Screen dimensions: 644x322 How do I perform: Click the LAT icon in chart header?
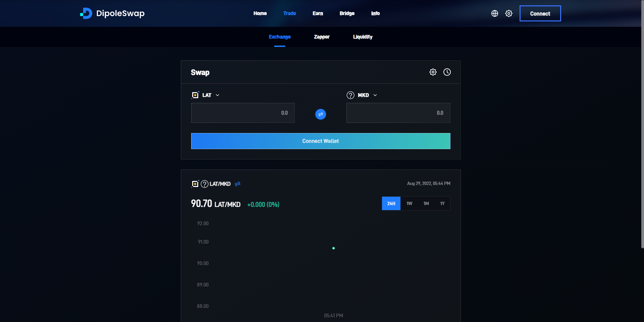click(x=195, y=184)
